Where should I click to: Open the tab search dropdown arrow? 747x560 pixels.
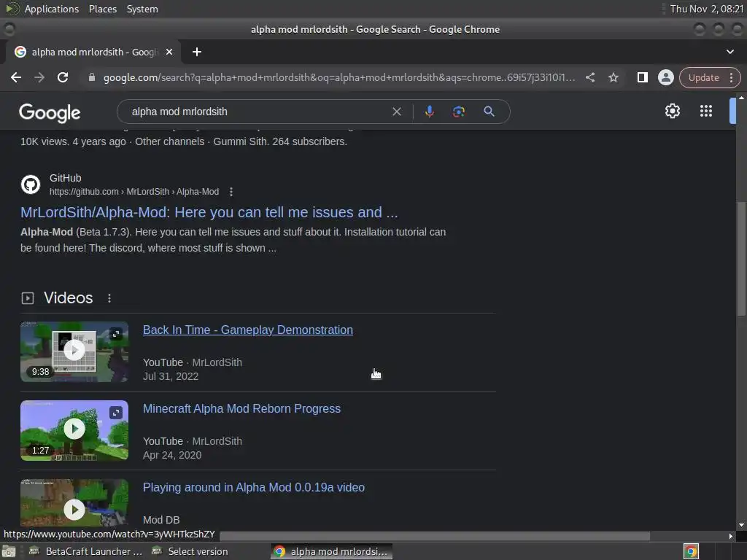729,52
